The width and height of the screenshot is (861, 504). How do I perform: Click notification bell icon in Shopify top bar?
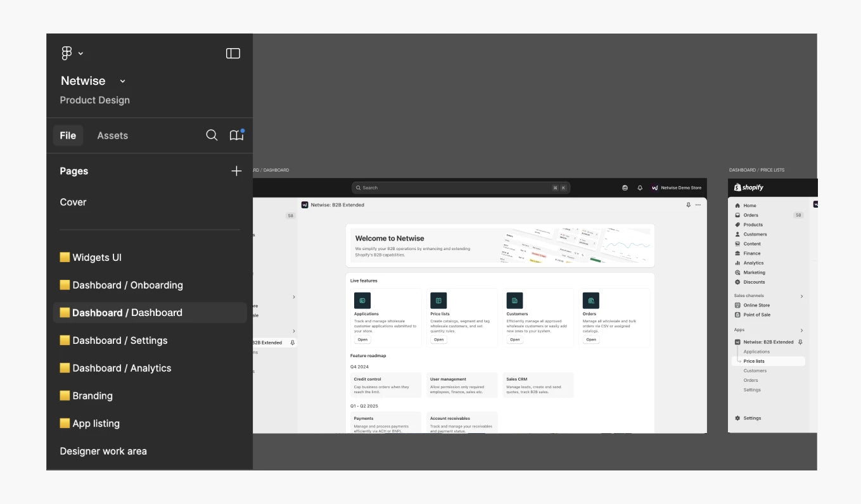click(x=640, y=188)
